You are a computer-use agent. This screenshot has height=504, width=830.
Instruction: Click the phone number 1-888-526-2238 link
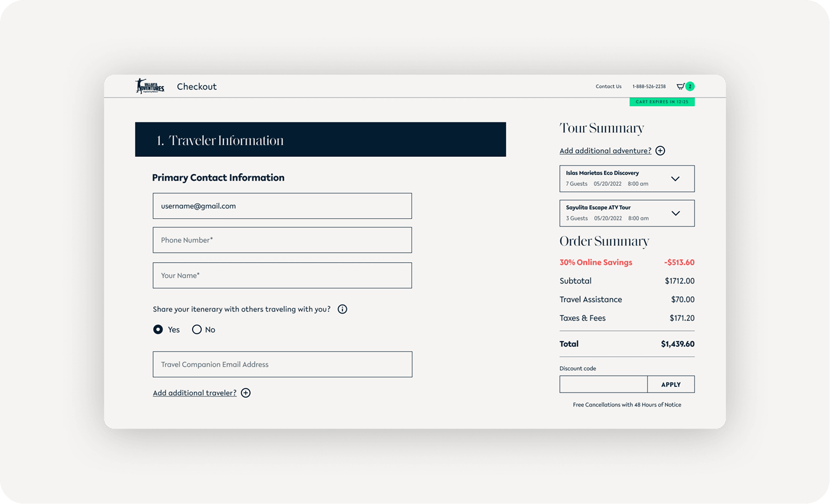pyautogui.click(x=649, y=86)
